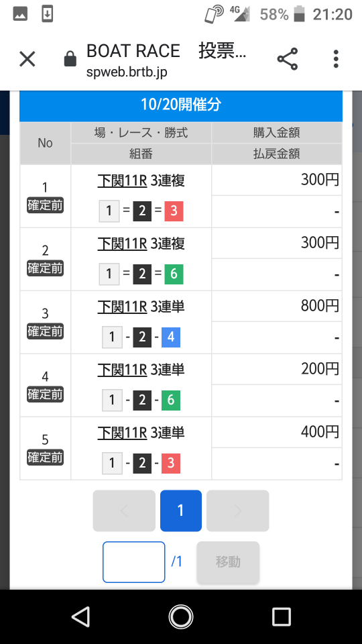Screen dimensions: 362x644
Task: Tap Android home circle button
Action: 181,617
